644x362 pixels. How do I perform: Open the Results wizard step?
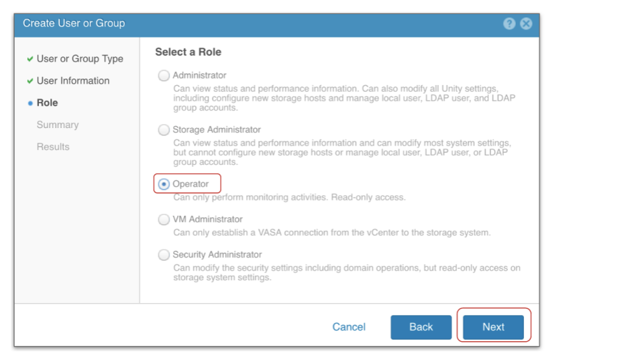click(53, 147)
